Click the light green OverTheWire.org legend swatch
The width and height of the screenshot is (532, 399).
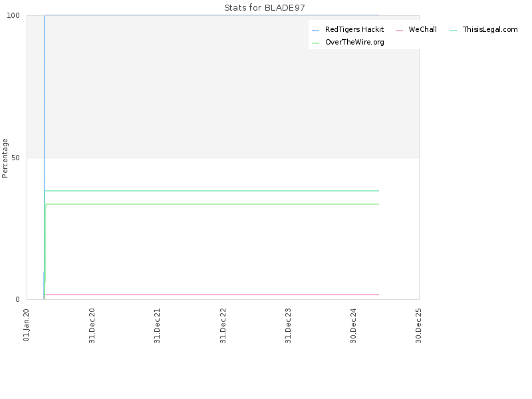click(315, 43)
